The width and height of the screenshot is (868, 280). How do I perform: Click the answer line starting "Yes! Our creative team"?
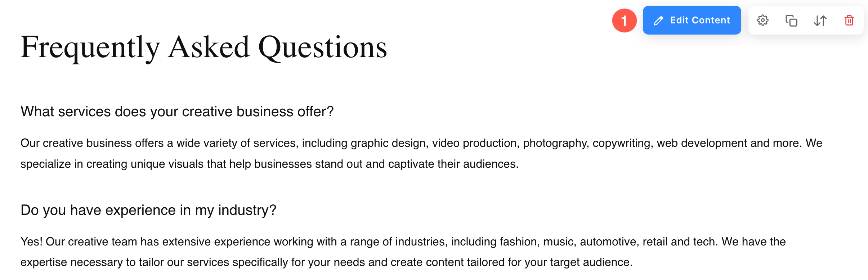click(x=403, y=241)
